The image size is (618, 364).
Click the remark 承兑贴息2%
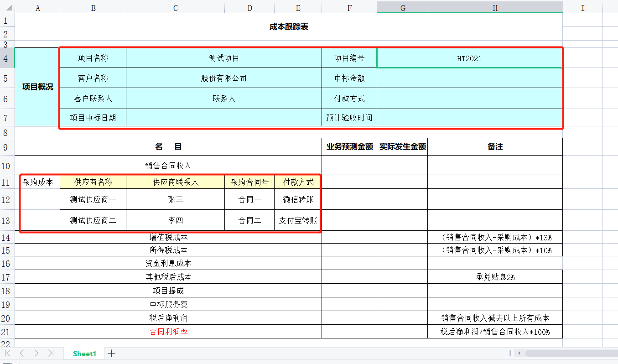coord(495,277)
